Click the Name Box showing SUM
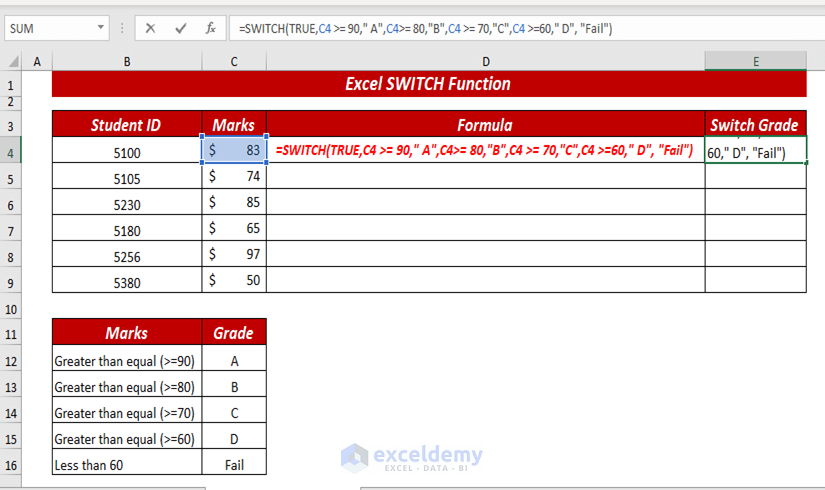Image resolution: width=825 pixels, height=490 pixels. [56, 28]
